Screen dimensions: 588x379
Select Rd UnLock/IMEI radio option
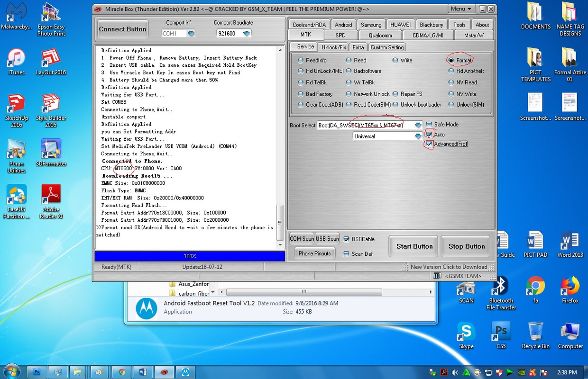321,71
